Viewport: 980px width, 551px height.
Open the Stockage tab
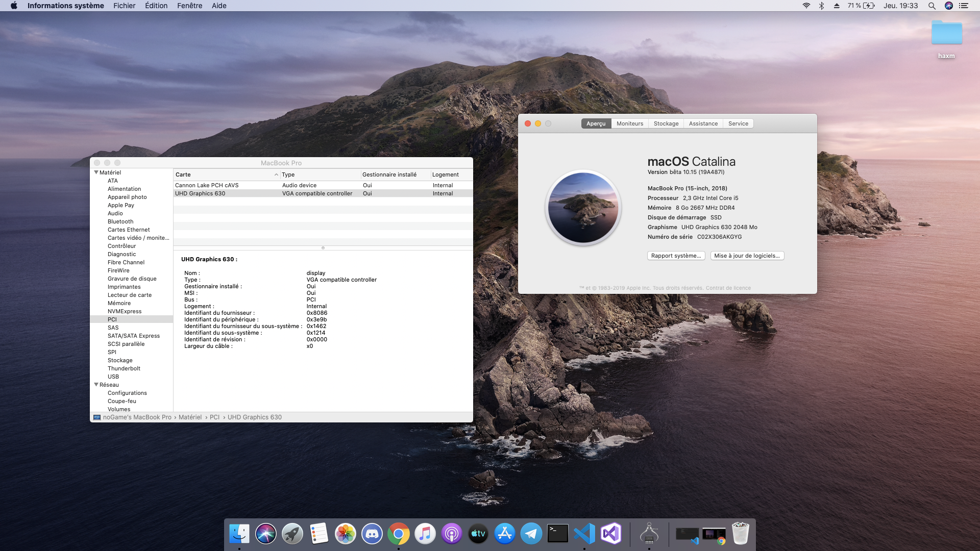point(666,123)
